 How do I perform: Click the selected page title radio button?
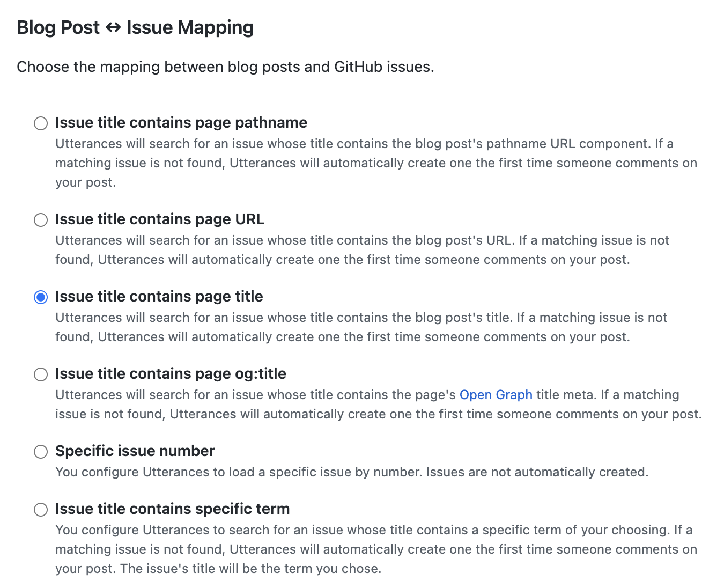pos(41,297)
